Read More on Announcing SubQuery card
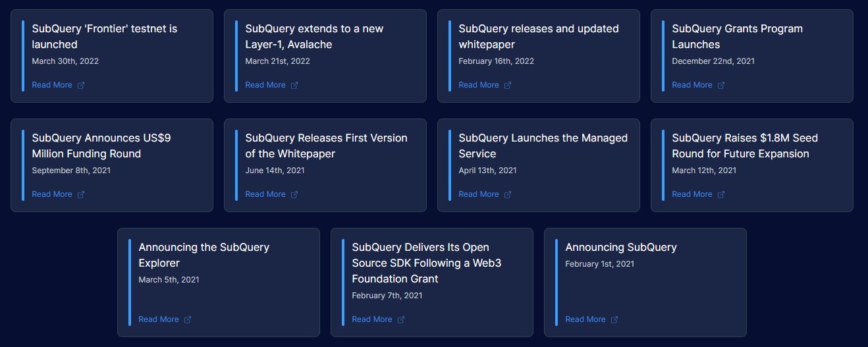This screenshot has height=347, width=868. (x=585, y=319)
